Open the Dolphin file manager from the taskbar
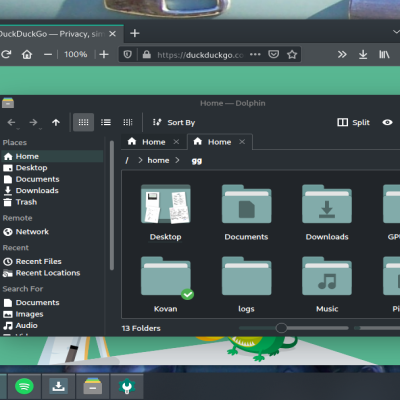This screenshot has height=400, width=400. [x=93, y=387]
